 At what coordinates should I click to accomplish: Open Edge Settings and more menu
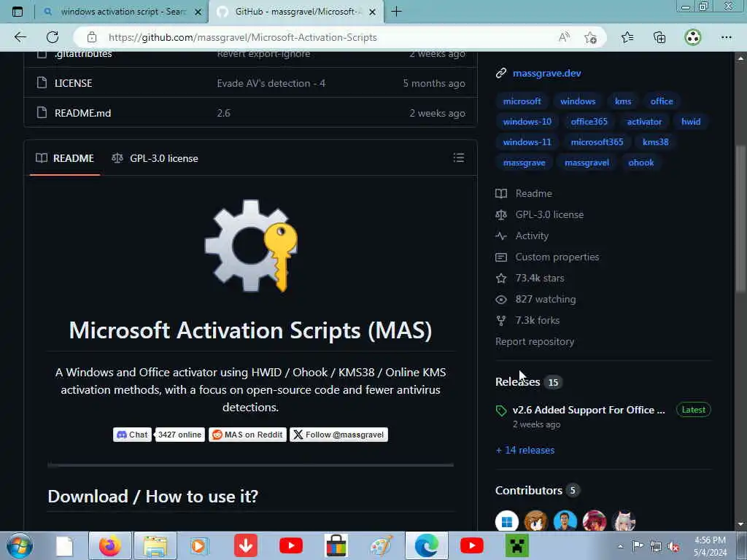pos(726,37)
